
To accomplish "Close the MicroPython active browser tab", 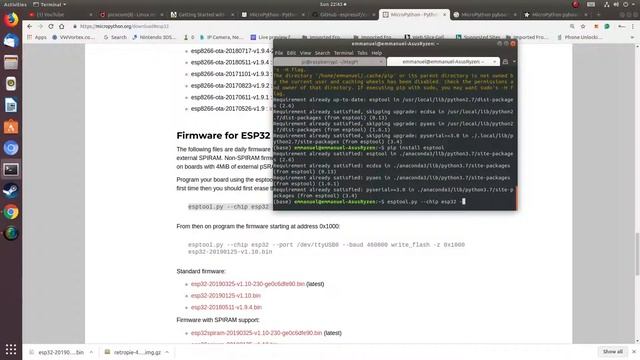I will 444,15.
